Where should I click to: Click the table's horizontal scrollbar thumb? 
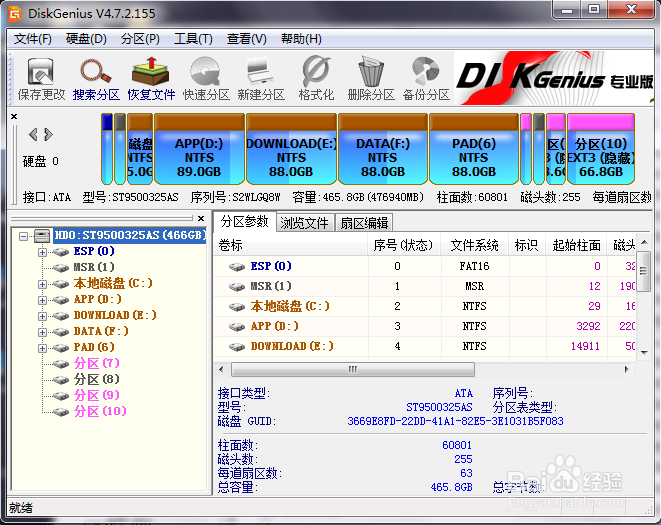click(x=353, y=370)
